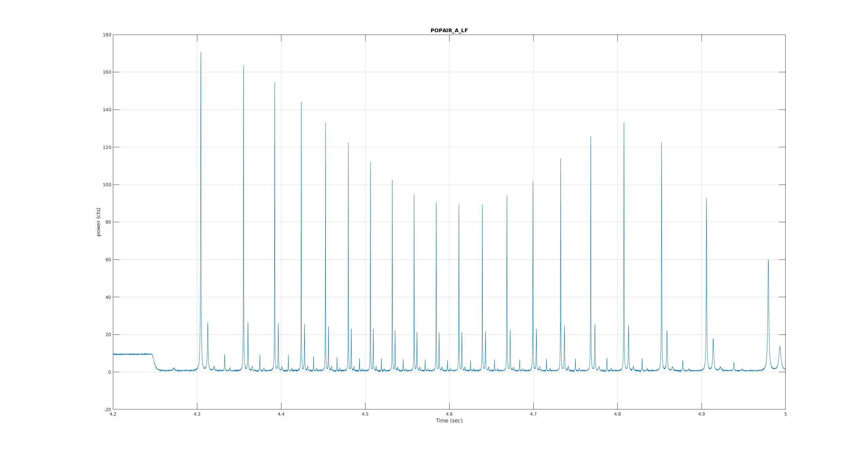Click the POPAIR_A_LF plot title
The height and width of the screenshot is (460, 868).
[449, 31]
